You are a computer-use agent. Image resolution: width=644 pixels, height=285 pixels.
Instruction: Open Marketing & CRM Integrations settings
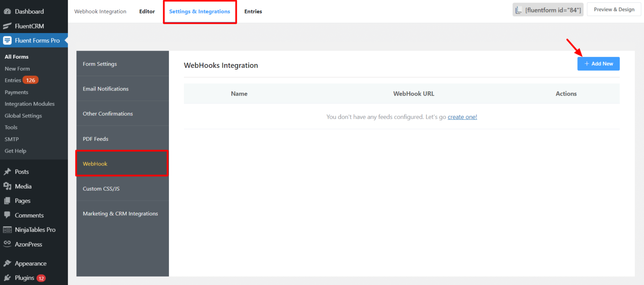[x=120, y=213]
